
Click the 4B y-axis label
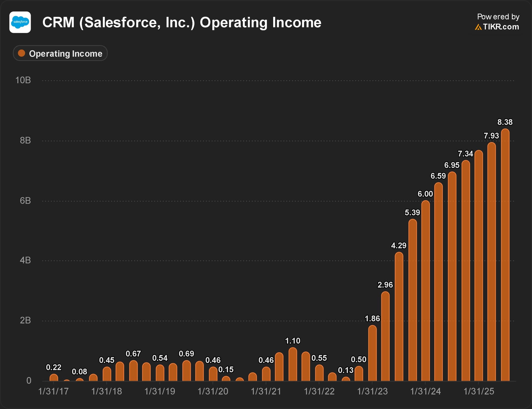click(x=25, y=260)
